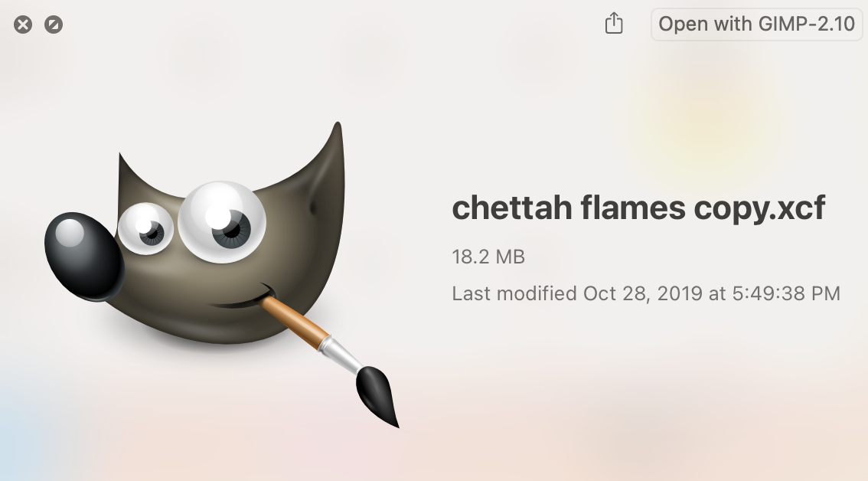Close the Quick Look preview window
Image resolution: width=868 pixels, height=481 pixels.
(x=23, y=25)
